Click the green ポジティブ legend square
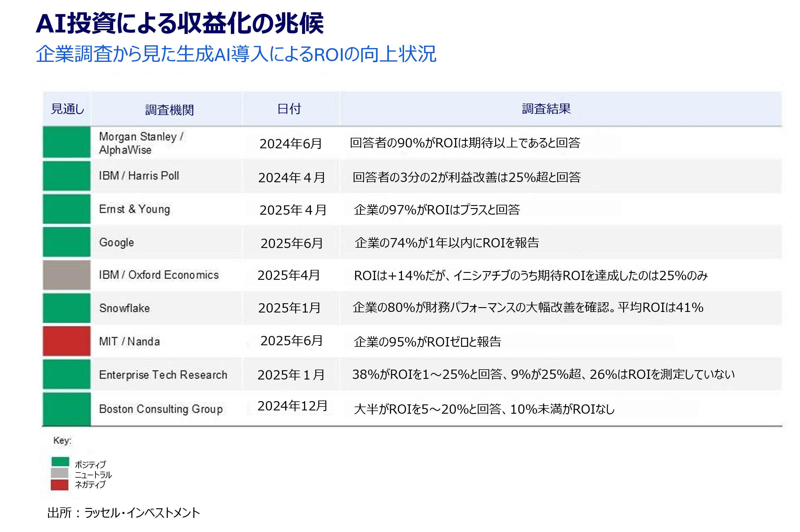800x532 pixels. point(60,462)
